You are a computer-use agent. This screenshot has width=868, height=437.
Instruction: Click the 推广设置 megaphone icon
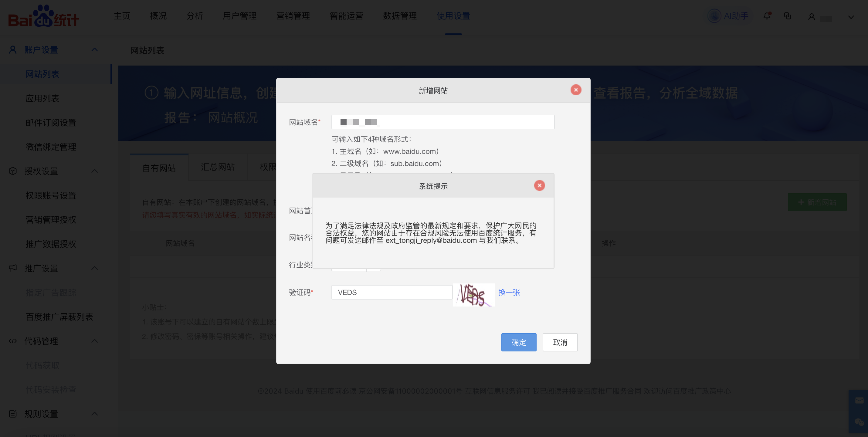pos(13,268)
